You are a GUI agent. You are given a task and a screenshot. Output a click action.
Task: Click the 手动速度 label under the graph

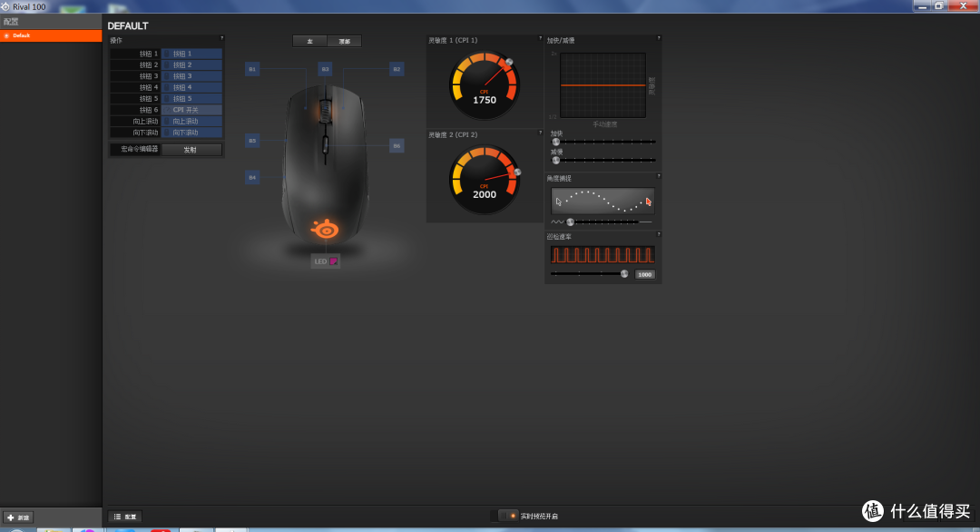click(x=604, y=124)
